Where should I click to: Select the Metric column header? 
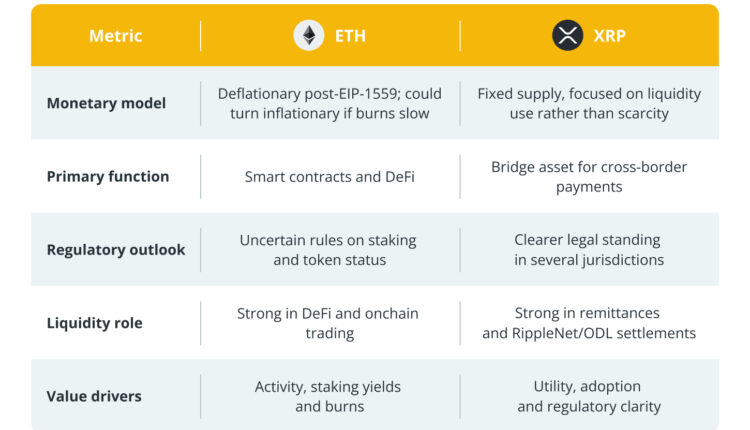(x=116, y=36)
